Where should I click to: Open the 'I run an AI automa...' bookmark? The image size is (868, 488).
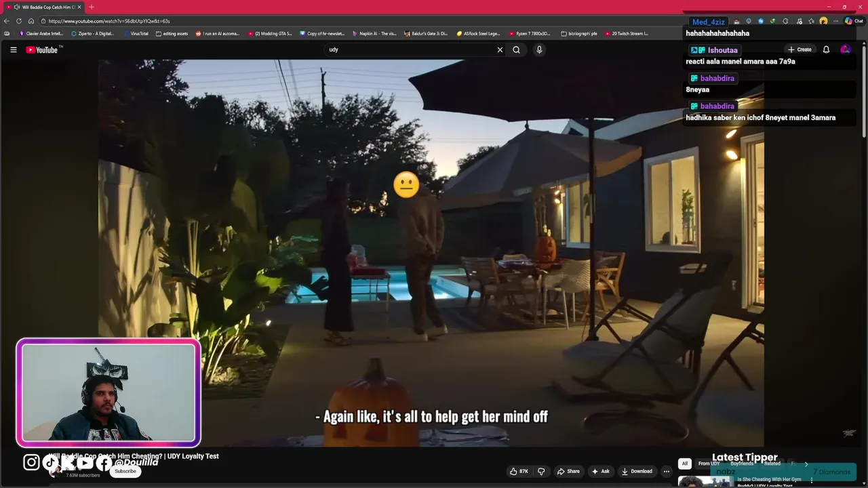pos(218,33)
